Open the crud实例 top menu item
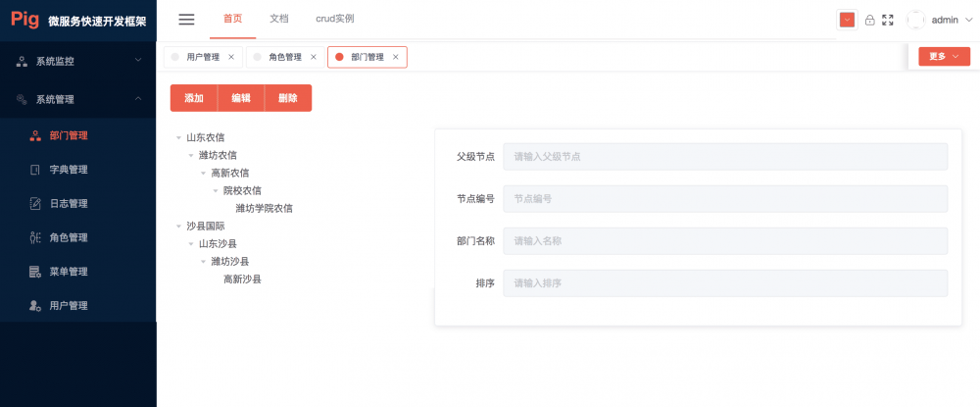Screen dimensions: 980x407 (335, 19)
